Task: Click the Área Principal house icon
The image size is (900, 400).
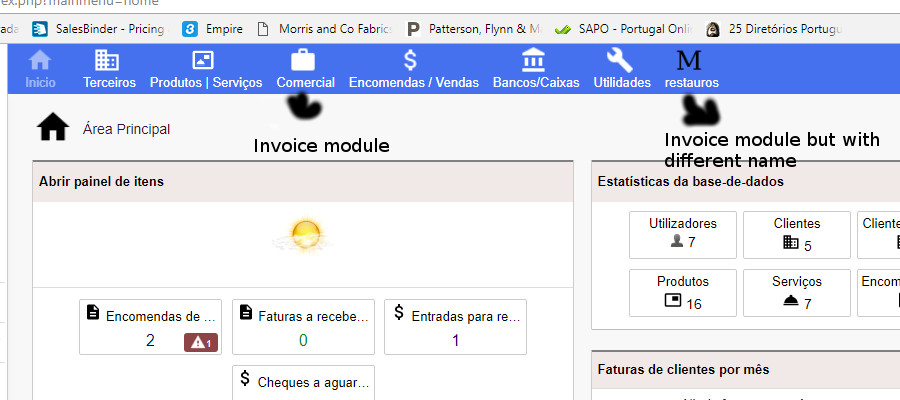Action: pos(53,127)
